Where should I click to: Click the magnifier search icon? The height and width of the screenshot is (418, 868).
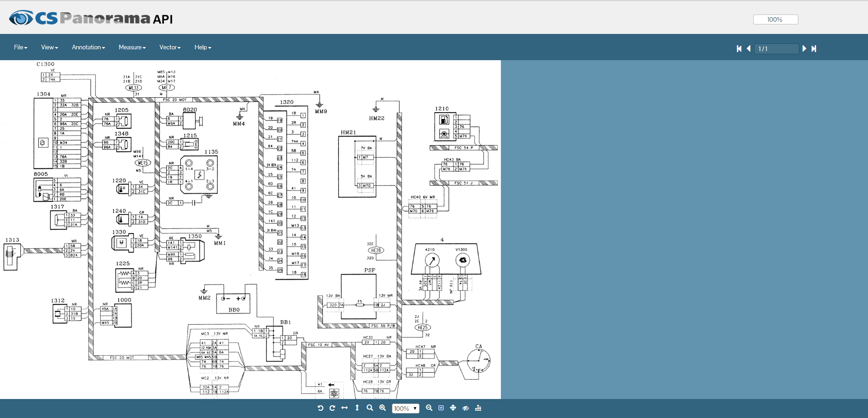point(370,408)
